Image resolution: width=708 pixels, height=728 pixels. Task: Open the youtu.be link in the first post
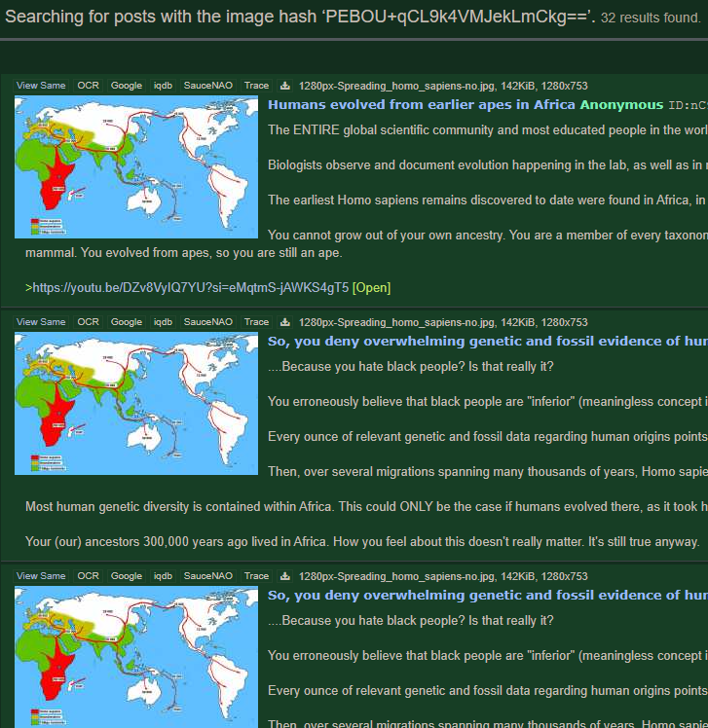click(191, 288)
